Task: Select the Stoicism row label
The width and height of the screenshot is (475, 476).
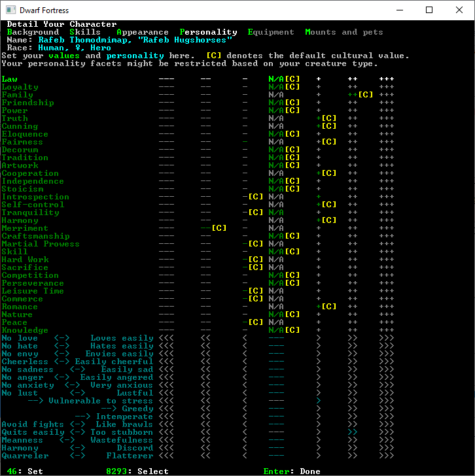Action: click(22, 189)
